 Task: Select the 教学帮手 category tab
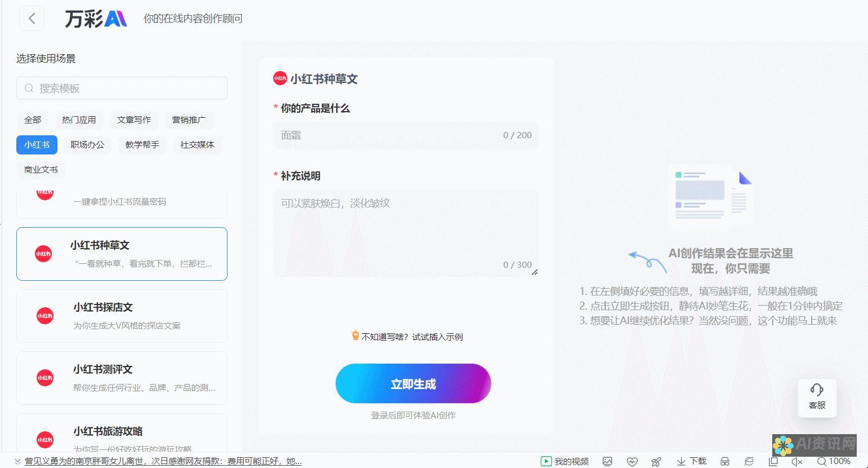coord(143,144)
